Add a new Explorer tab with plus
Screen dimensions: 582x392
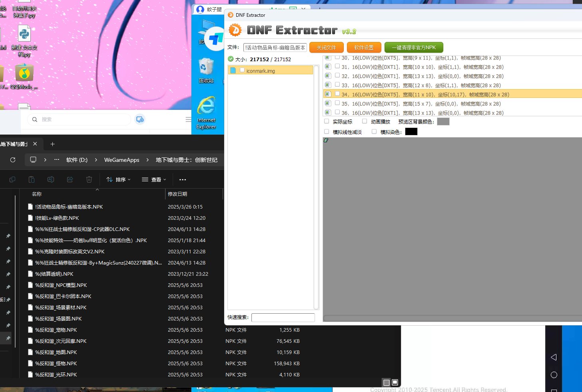(x=52, y=144)
